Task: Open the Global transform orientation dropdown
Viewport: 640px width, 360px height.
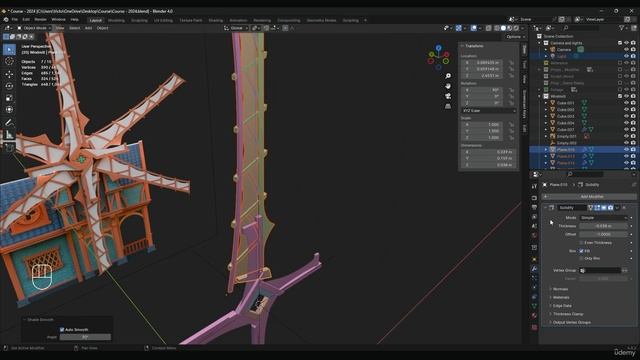Action: click(236, 28)
